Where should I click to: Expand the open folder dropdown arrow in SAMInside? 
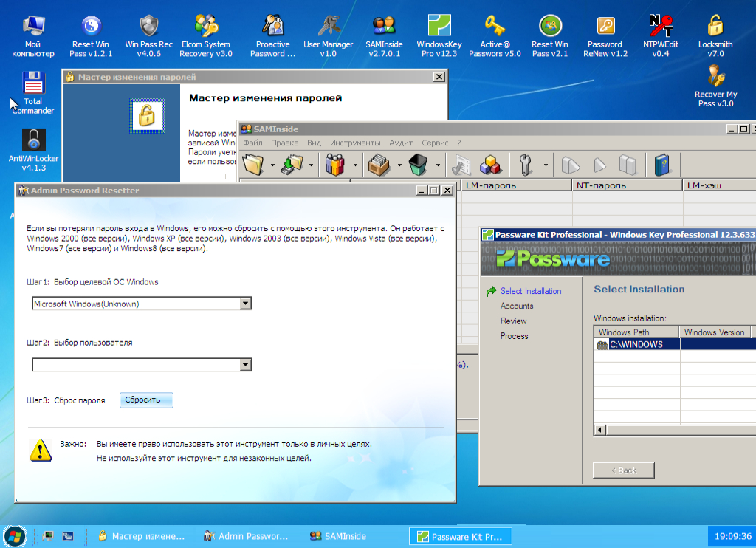click(272, 165)
